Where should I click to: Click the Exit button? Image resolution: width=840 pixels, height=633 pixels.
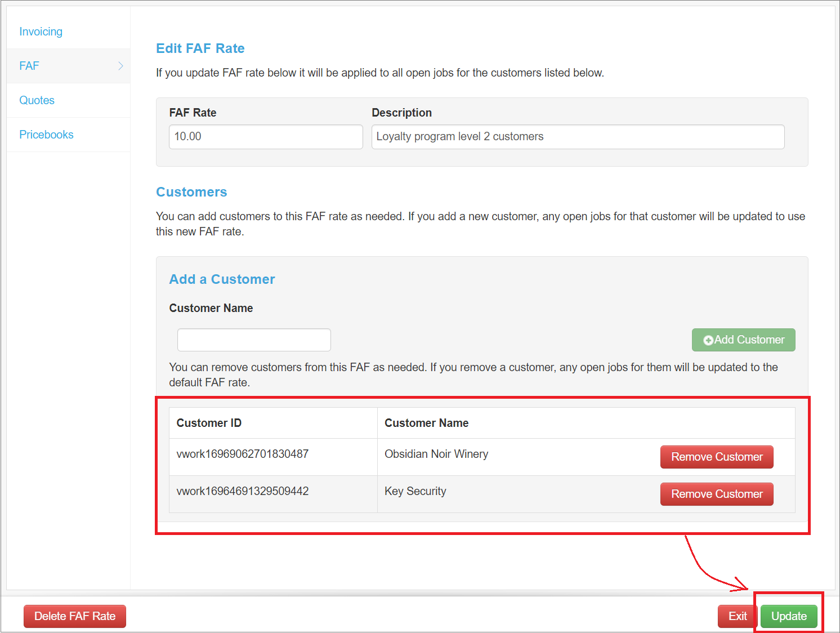(736, 616)
